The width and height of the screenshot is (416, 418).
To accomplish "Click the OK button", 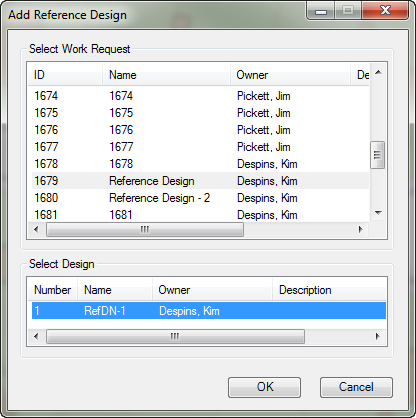I will (264, 387).
